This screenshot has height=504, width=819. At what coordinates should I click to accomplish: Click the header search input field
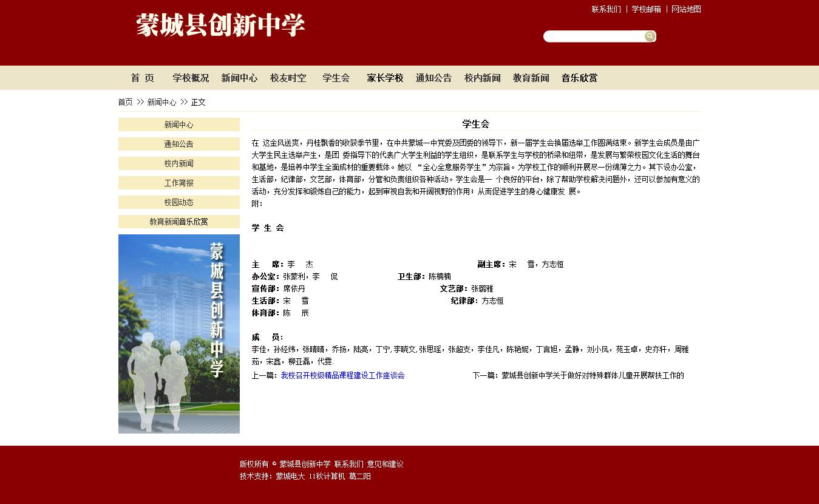(593, 36)
